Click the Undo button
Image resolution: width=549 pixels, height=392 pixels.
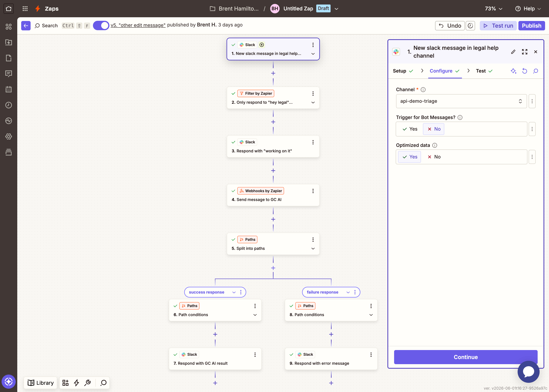tap(450, 25)
